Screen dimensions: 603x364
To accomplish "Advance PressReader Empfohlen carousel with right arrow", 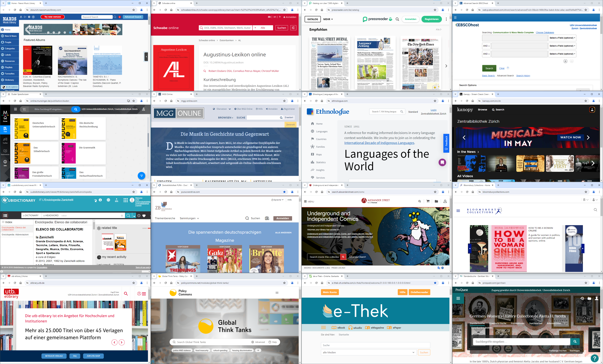I will tap(446, 66).
